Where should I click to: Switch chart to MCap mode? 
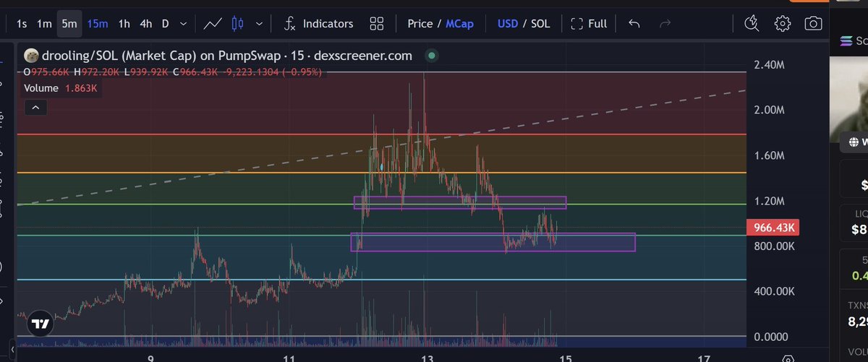tap(459, 24)
